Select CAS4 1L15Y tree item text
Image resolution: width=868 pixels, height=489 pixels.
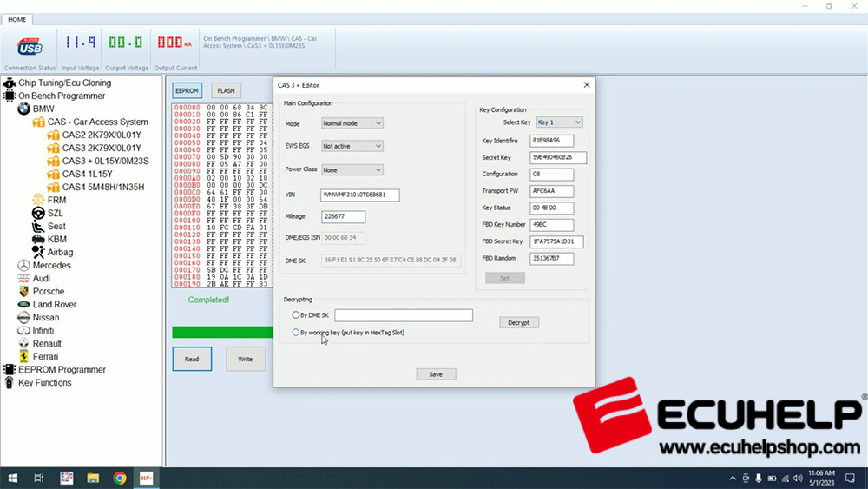(88, 174)
